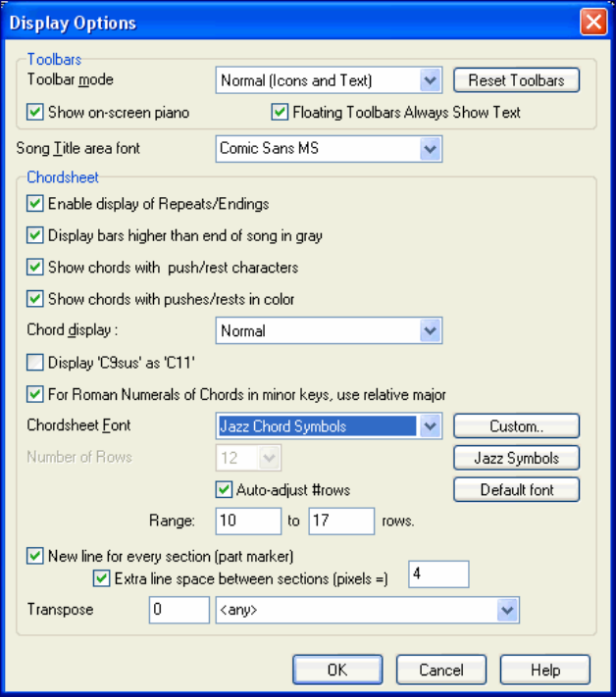Confirm settings with the OK button
616x697 pixels.
click(336, 671)
